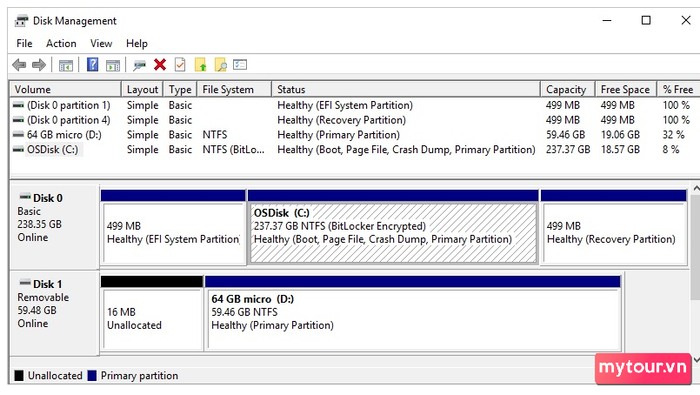Toggle the Show/Hide Console Tree icon
This screenshot has height=395, width=700.
coord(66,66)
